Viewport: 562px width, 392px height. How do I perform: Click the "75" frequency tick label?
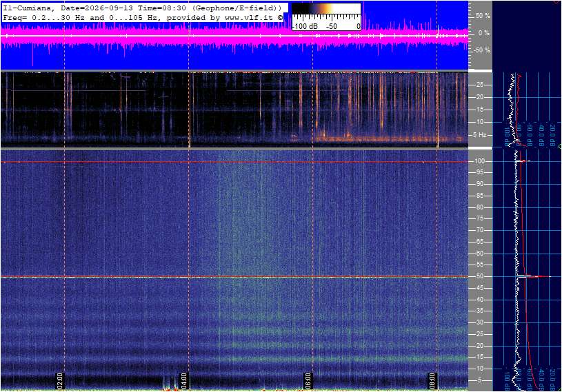click(x=480, y=218)
